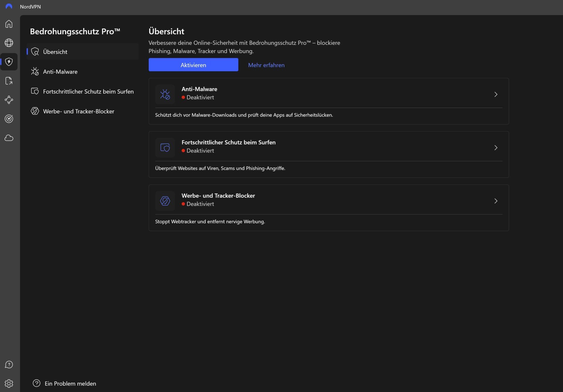
Task: Click the Anti-Malware card title
Action: 199,89
